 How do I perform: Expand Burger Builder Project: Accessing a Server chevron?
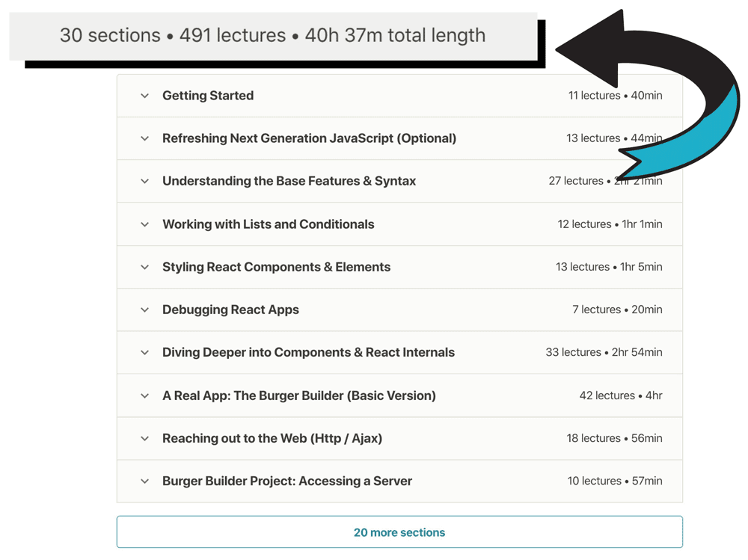(144, 481)
